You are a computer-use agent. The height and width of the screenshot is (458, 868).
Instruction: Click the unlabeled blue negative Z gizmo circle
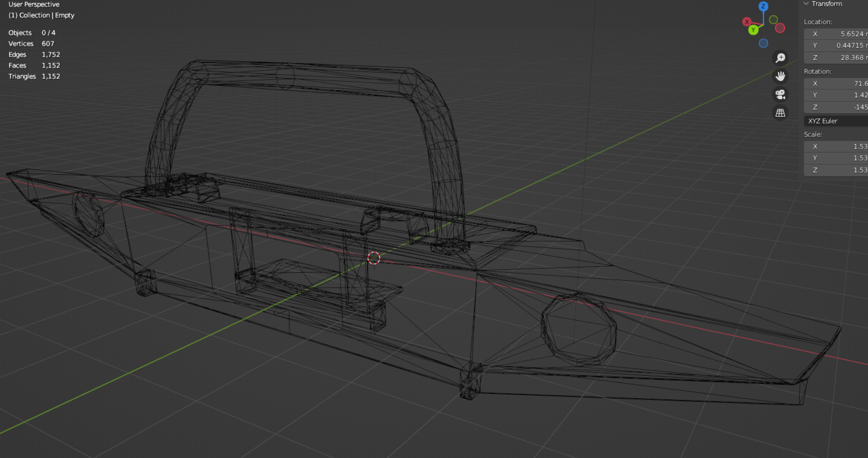click(x=763, y=43)
